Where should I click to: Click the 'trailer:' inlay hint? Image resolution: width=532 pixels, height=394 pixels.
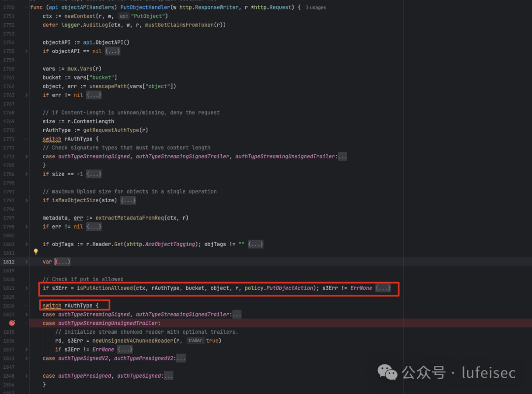[196, 341]
